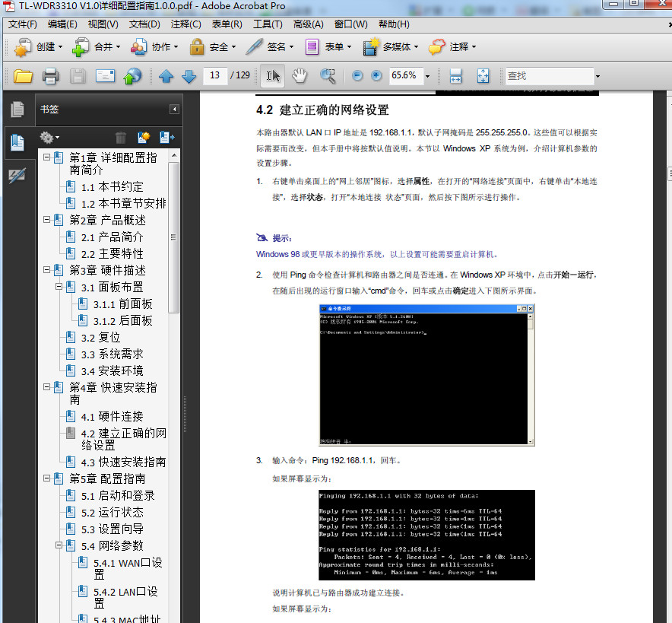Click the Combine files (合并) button

[97, 46]
